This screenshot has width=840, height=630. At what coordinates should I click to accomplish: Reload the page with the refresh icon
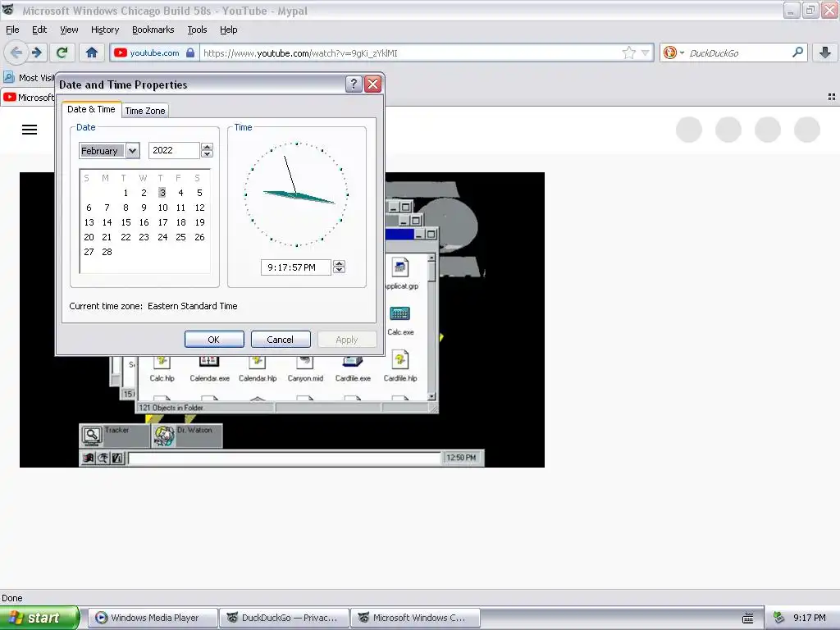(62, 52)
